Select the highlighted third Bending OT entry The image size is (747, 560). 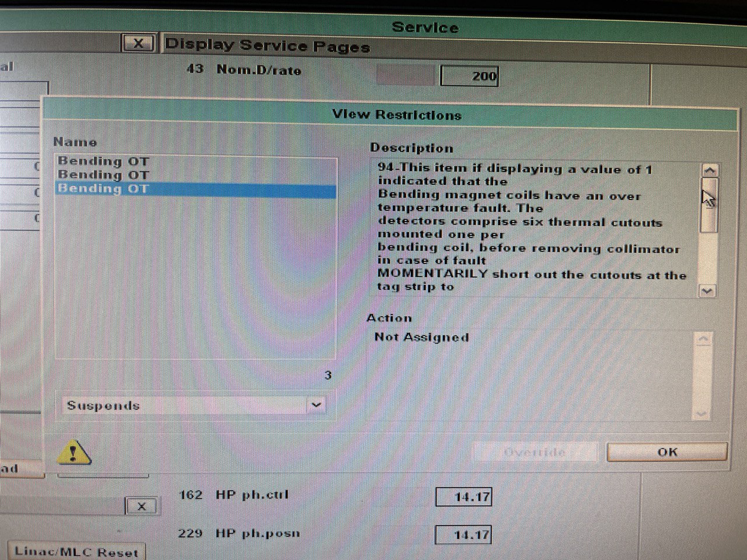pos(196,189)
